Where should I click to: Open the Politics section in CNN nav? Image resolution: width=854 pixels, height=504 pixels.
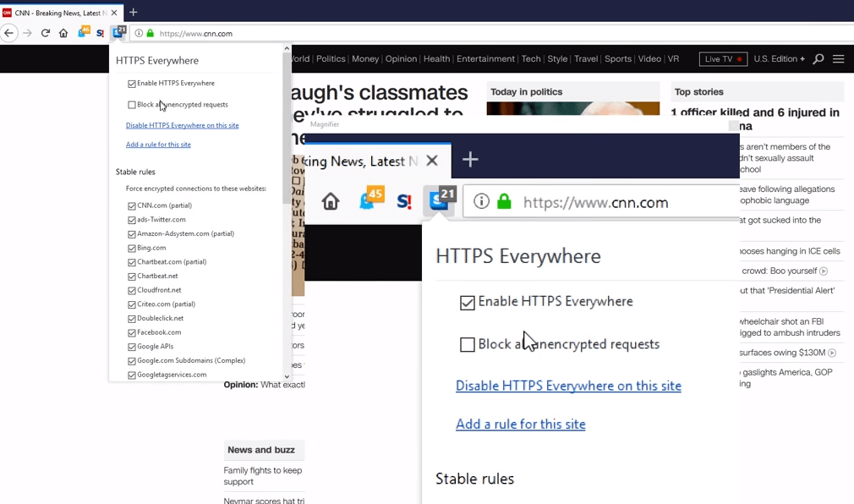331,59
